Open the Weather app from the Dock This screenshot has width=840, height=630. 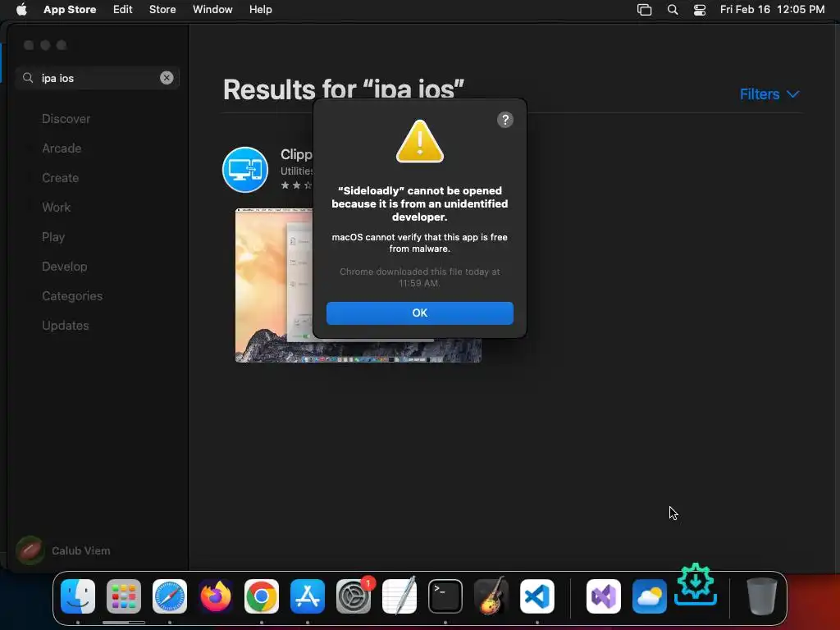point(650,596)
